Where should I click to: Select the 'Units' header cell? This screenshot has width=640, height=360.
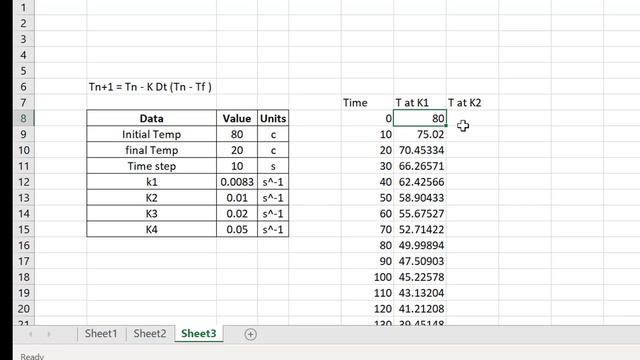[273, 118]
